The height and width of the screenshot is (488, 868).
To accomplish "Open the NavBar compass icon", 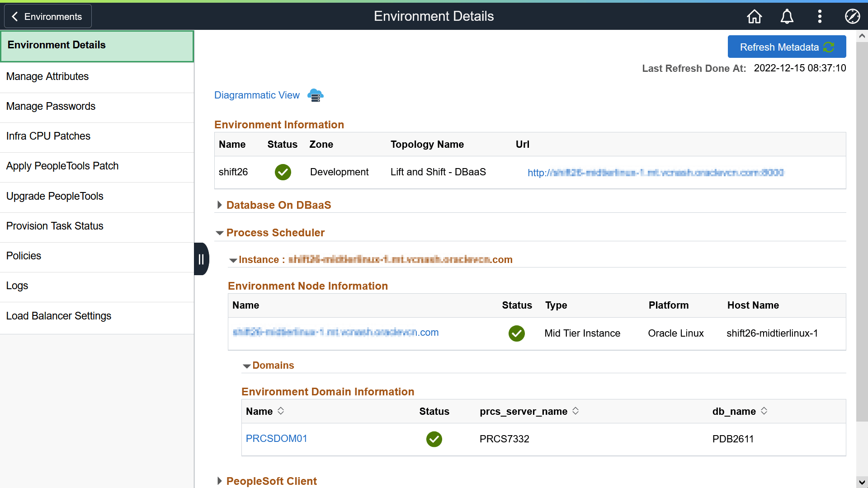I will pos(852,16).
